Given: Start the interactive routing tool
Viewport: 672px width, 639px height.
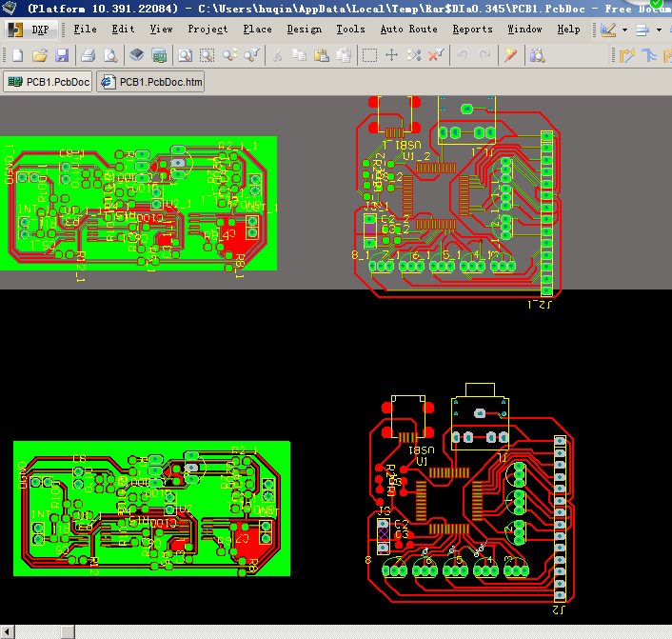Looking at the screenshot, I should pos(626,56).
